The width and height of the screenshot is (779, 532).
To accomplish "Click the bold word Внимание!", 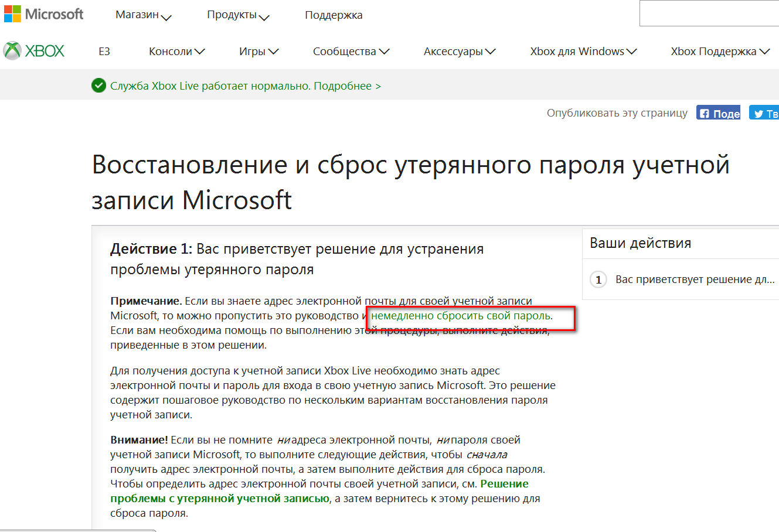I will coord(139,440).
